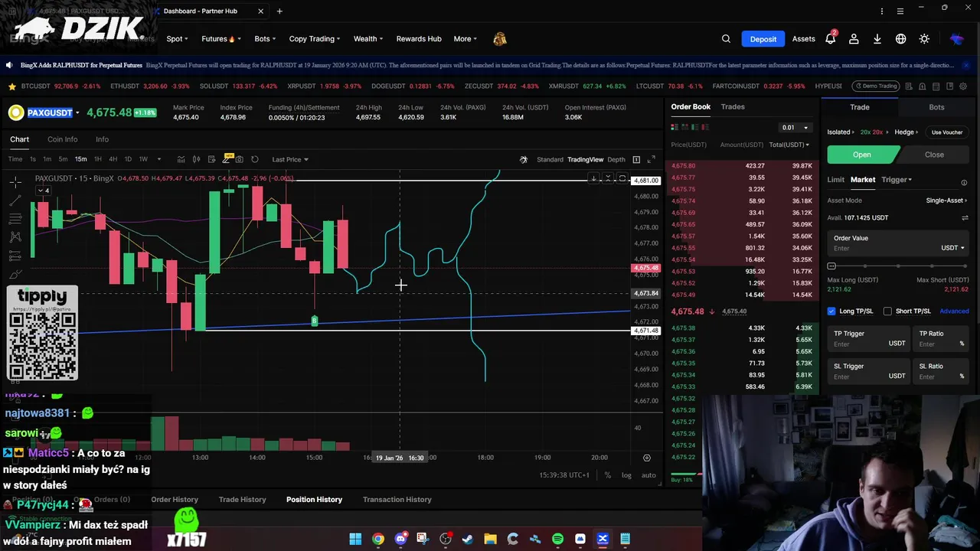Click the download app icon

coord(877,39)
